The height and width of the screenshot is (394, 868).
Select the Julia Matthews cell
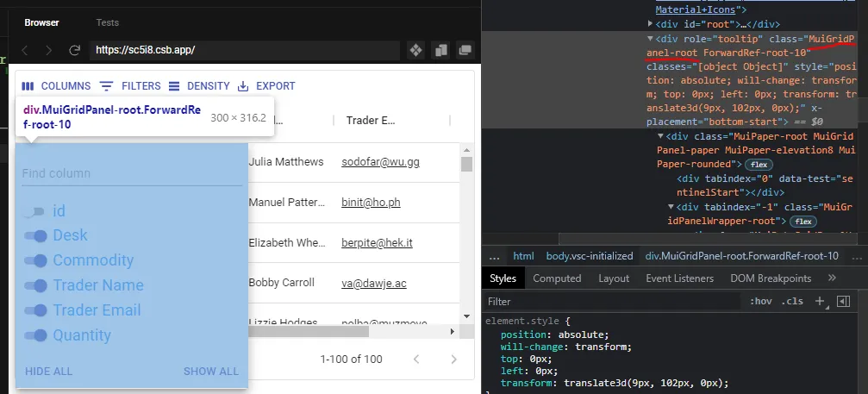(x=286, y=162)
